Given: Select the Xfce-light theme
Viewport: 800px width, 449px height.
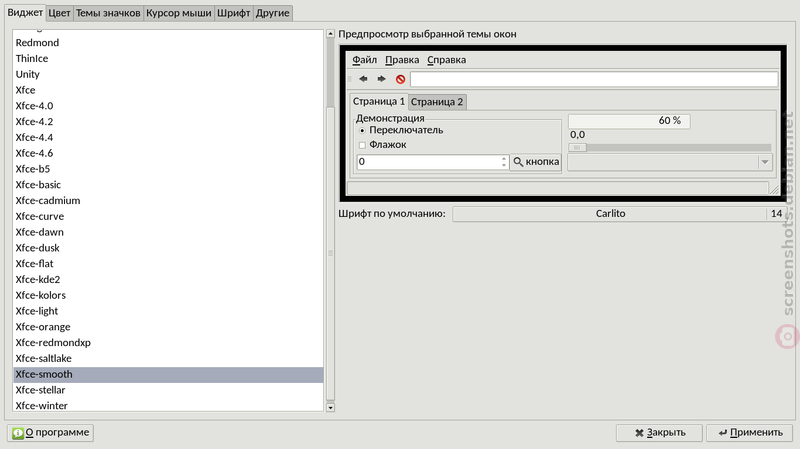Looking at the screenshot, I should [168, 312].
